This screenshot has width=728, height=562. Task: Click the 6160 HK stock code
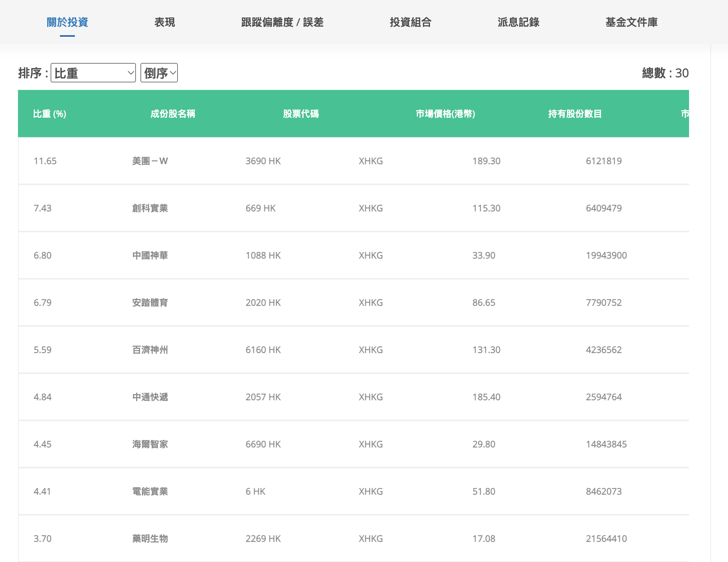pyautogui.click(x=263, y=350)
